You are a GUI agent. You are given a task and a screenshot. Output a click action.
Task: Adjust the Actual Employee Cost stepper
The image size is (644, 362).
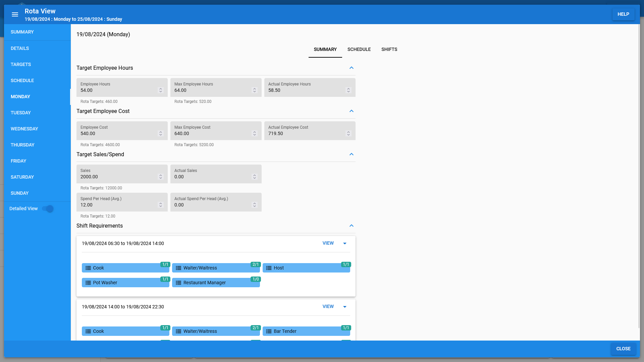348,133
